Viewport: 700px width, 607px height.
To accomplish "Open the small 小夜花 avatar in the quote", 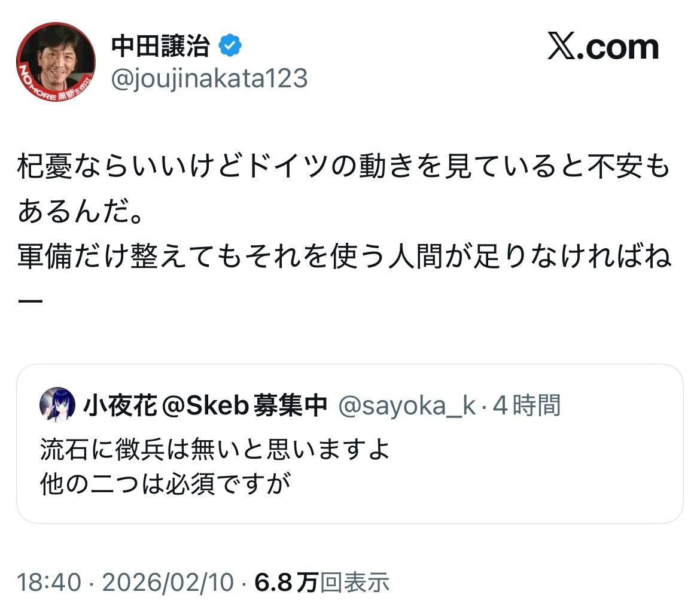I will 57,405.
